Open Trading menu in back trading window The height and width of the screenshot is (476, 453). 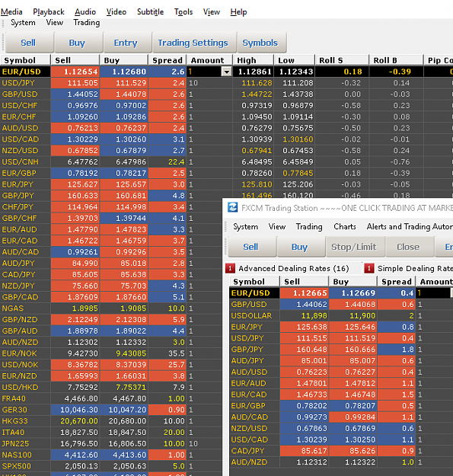click(x=87, y=23)
